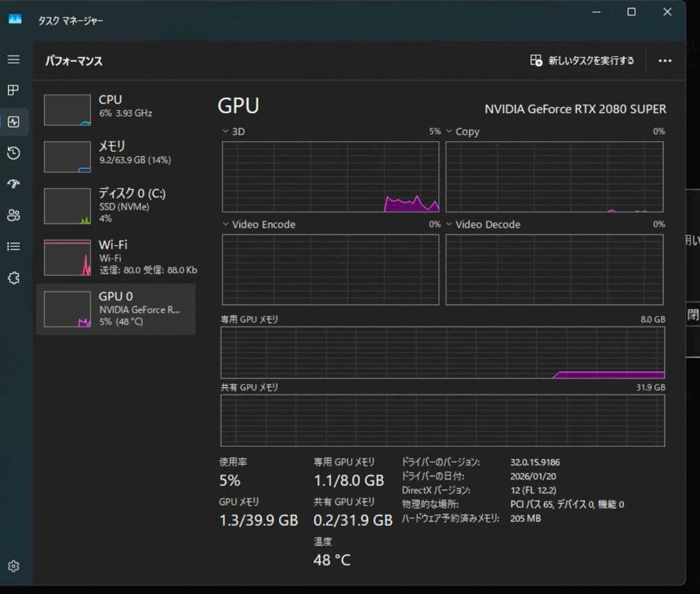Viewport: 700px width, 594px height.
Task: Select the Processes sidebar icon
Action: click(14, 90)
